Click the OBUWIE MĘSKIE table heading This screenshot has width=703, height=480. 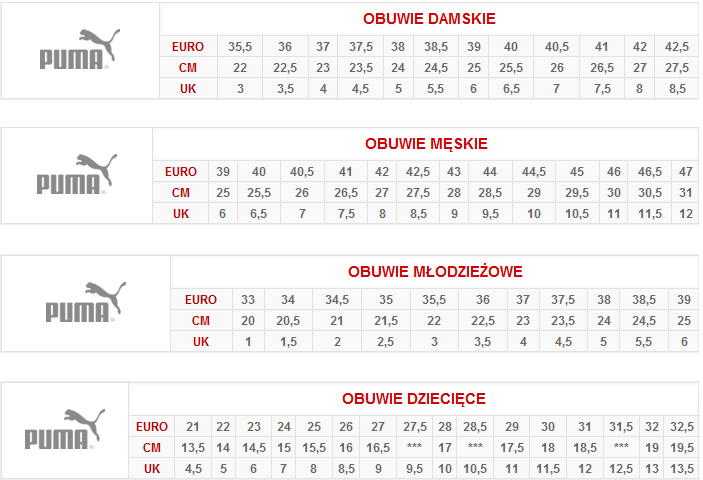pos(426,144)
